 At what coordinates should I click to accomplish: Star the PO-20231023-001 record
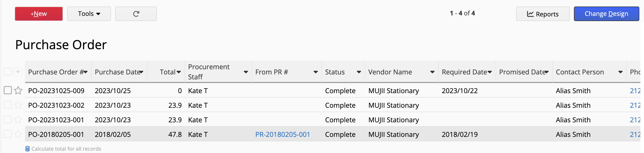coord(18,120)
